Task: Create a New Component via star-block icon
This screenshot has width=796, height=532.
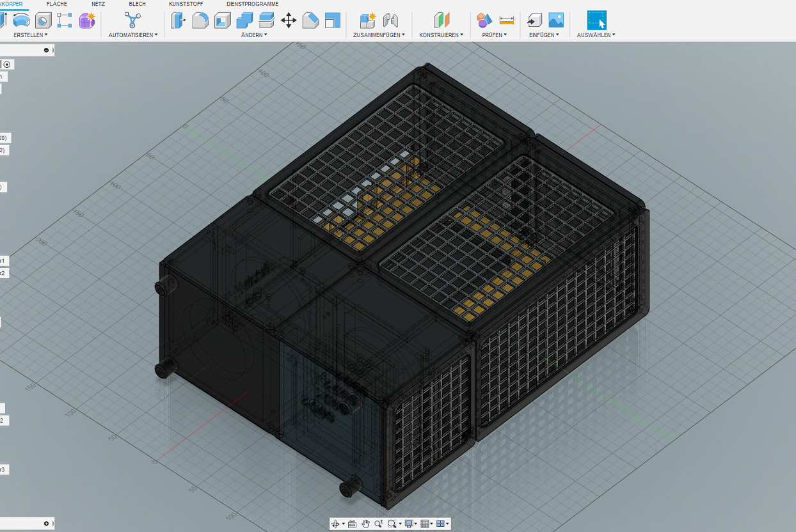Action: pyautogui.click(x=367, y=20)
